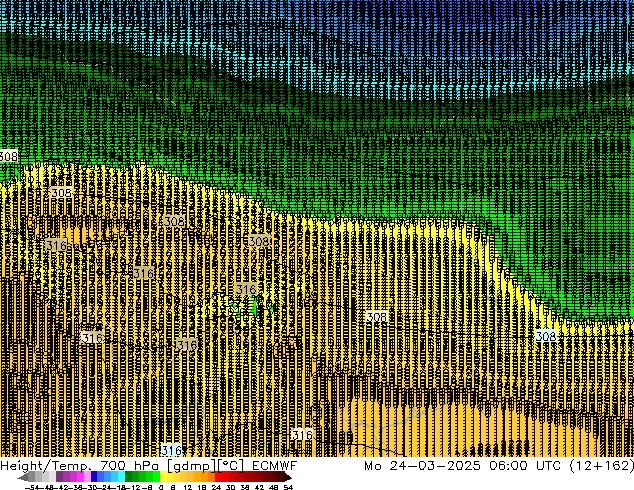Select the "700 hPa" level text
The height and width of the screenshot is (490, 634).
coord(129,466)
